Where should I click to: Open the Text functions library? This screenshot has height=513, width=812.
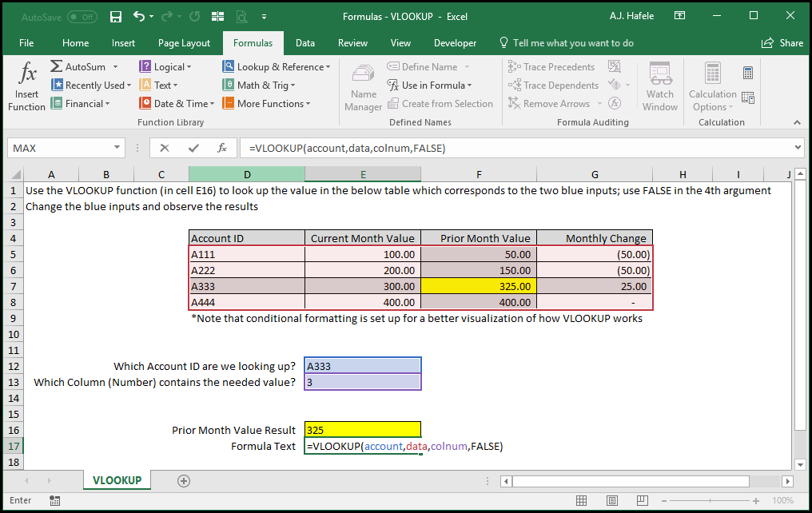pos(158,85)
